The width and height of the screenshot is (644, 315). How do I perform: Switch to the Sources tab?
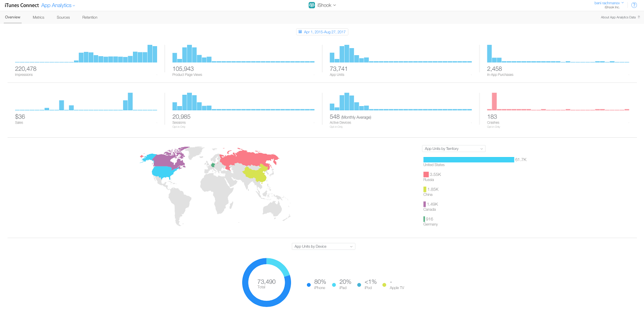point(63,17)
